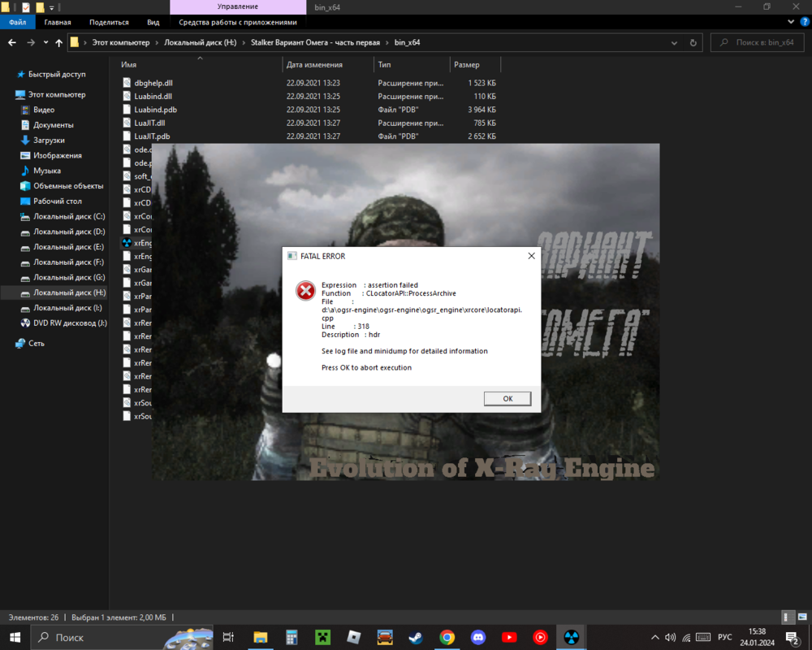Refresh the current folder view
This screenshot has height=650, width=812.
coord(693,42)
